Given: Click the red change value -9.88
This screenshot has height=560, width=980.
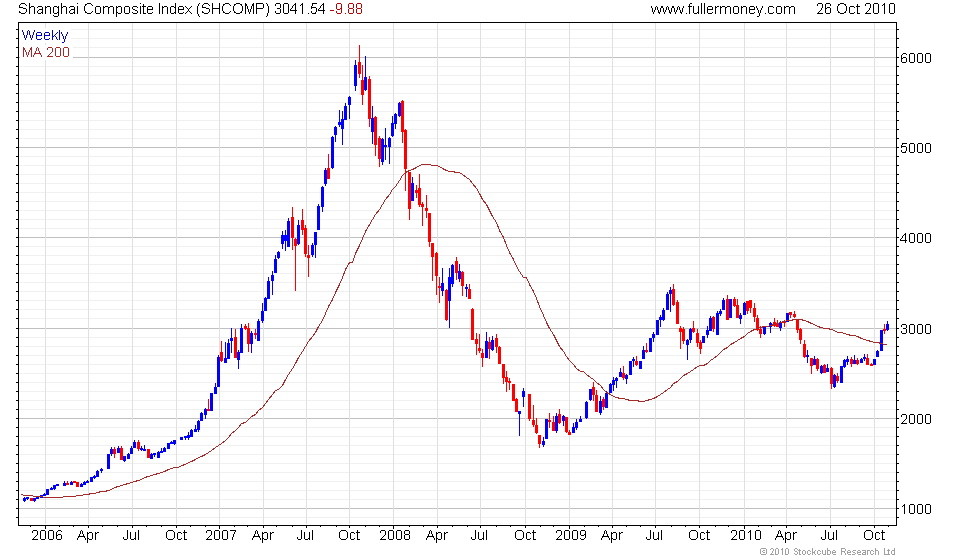Looking at the screenshot, I should pyautogui.click(x=346, y=9).
